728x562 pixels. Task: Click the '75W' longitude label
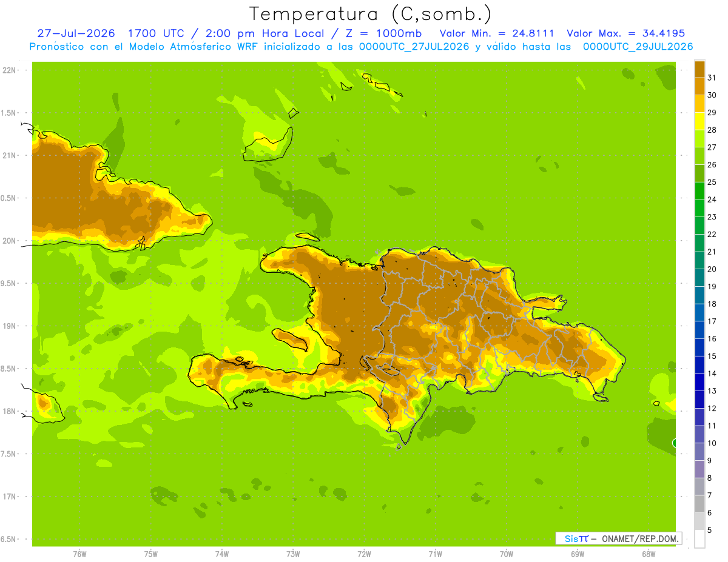coord(151,554)
